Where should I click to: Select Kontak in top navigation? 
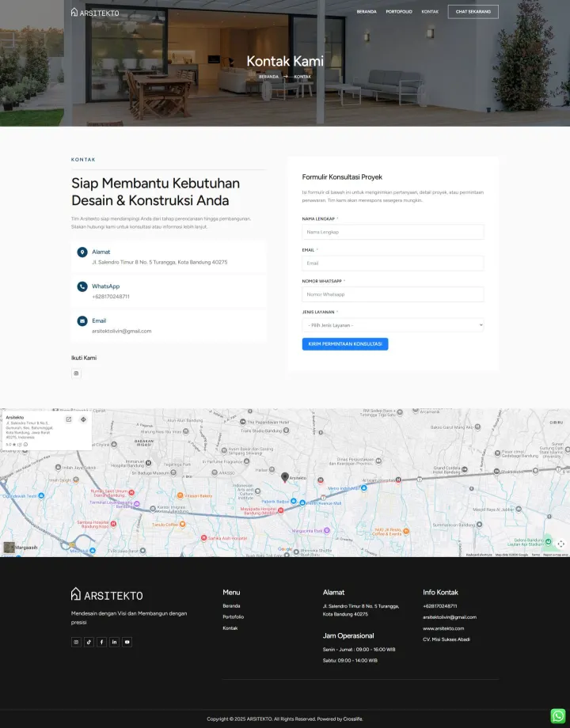point(430,12)
